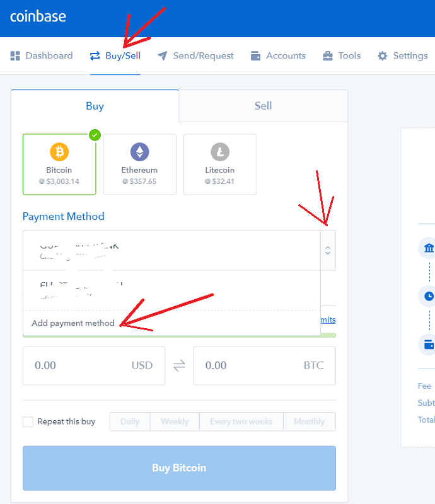Click the Litecoin price @ $32.41
This screenshot has height=504, width=435.
(219, 181)
